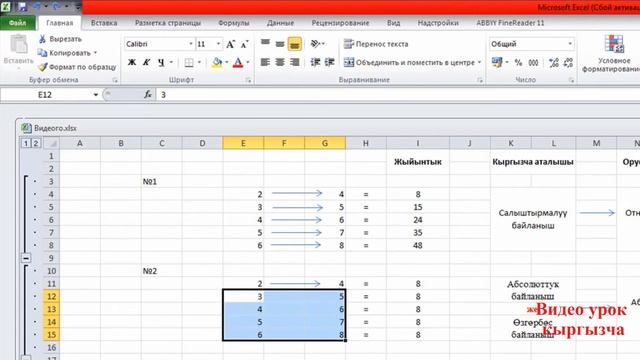Click the formula bar containing 3
640x360 pixels.
click(398, 95)
